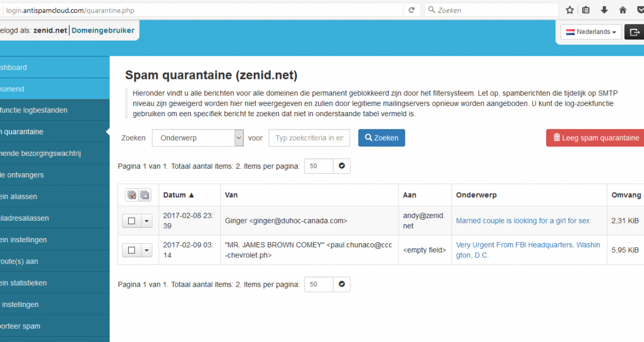Deselect all messages with the uncheck-all icon
644x342 pixels.
pos(145,195)
